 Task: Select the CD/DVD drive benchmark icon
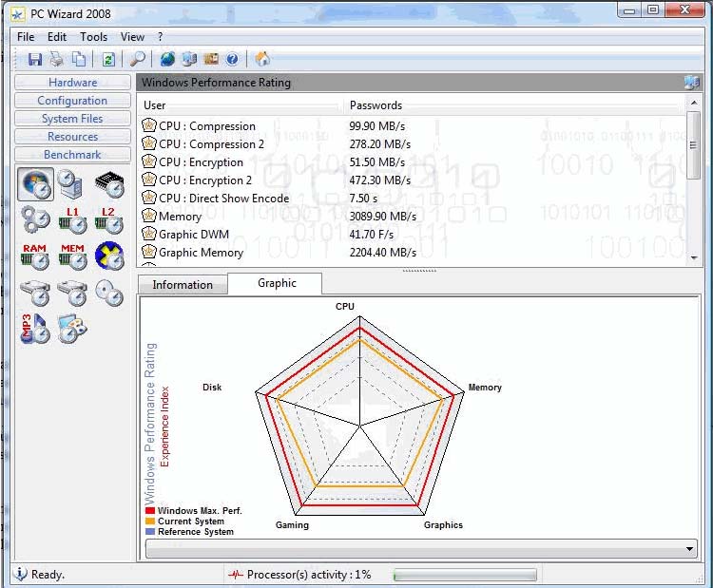pyautogui.click(x=109, y=294)
